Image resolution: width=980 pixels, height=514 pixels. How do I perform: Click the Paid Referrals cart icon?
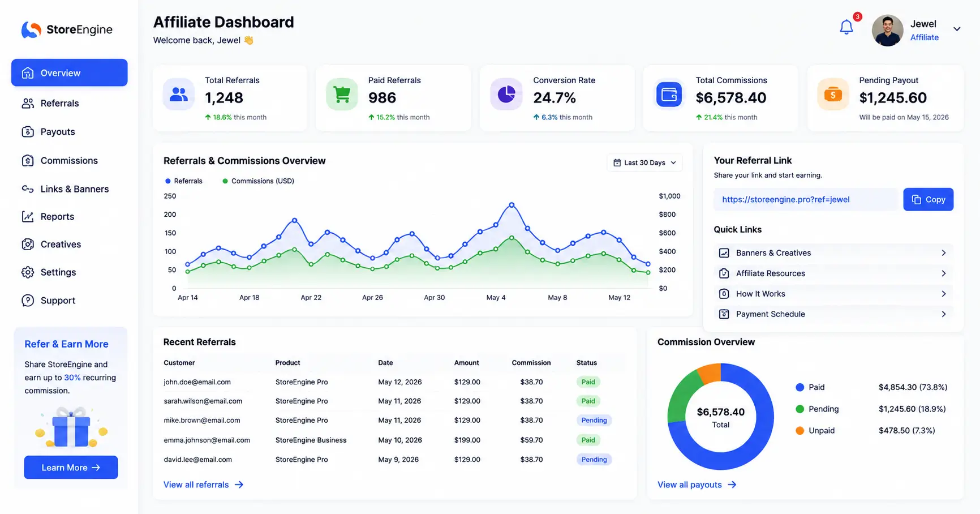click(x=342, y=94)
